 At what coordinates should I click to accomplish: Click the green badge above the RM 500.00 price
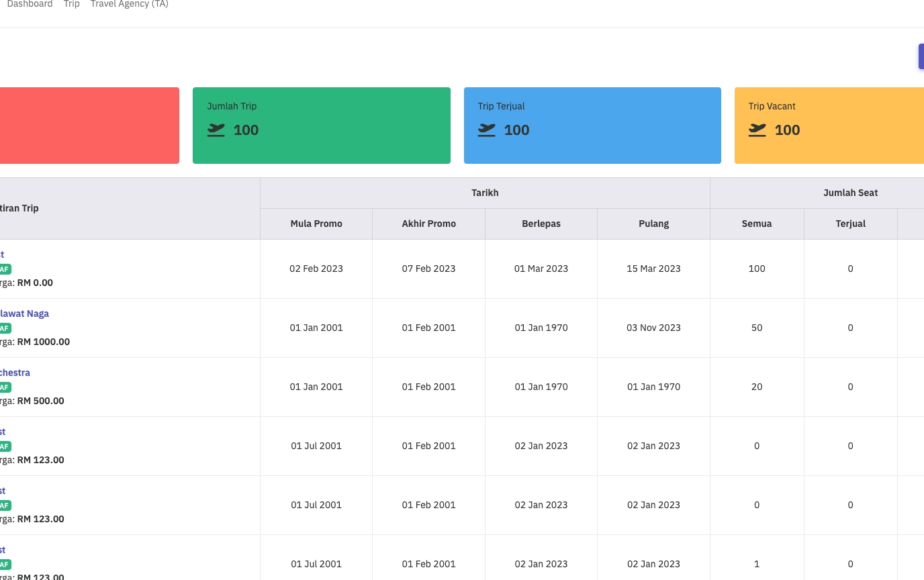[5, 387]
